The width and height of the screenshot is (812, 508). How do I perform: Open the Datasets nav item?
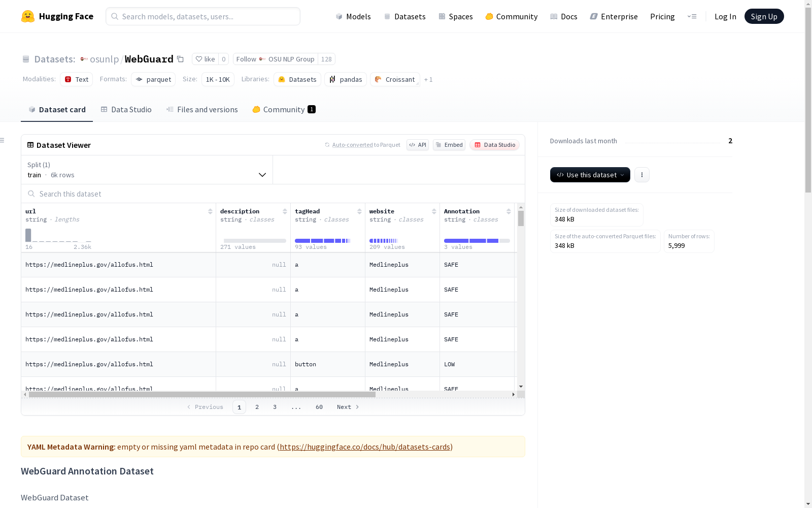point(404,16)
